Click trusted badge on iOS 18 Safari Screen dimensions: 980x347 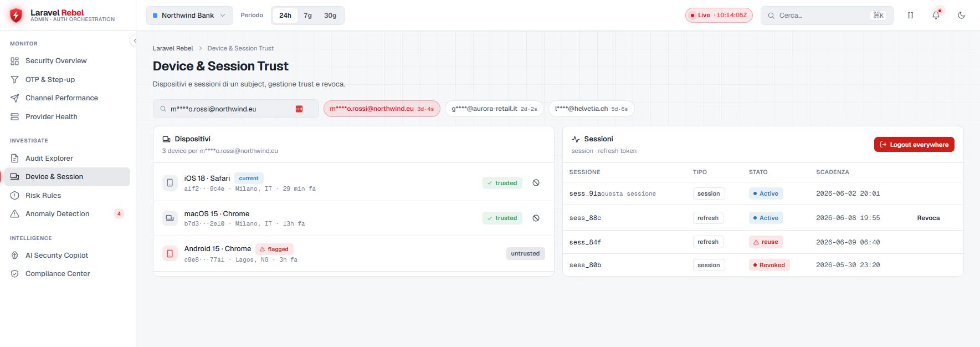coord(502,183)
